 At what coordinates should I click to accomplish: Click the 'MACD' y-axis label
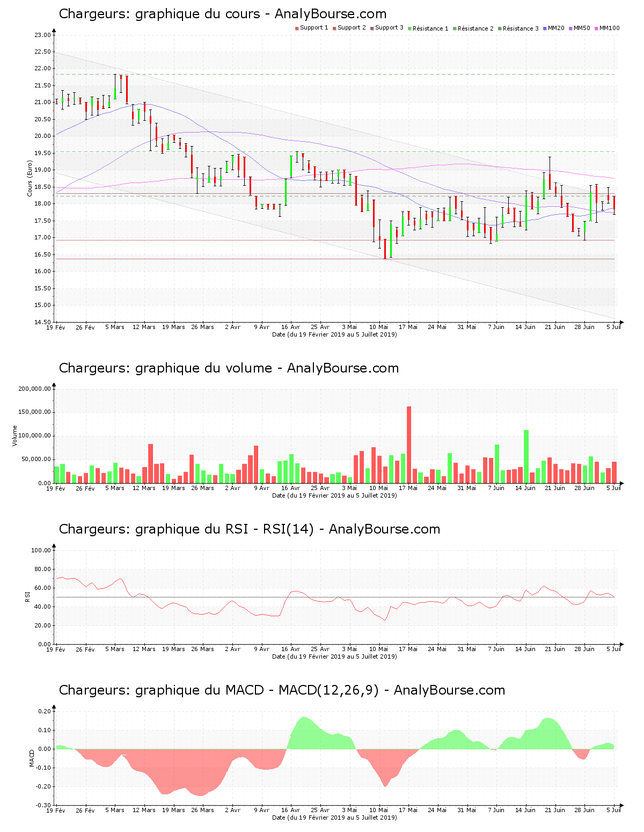[32, 758]
